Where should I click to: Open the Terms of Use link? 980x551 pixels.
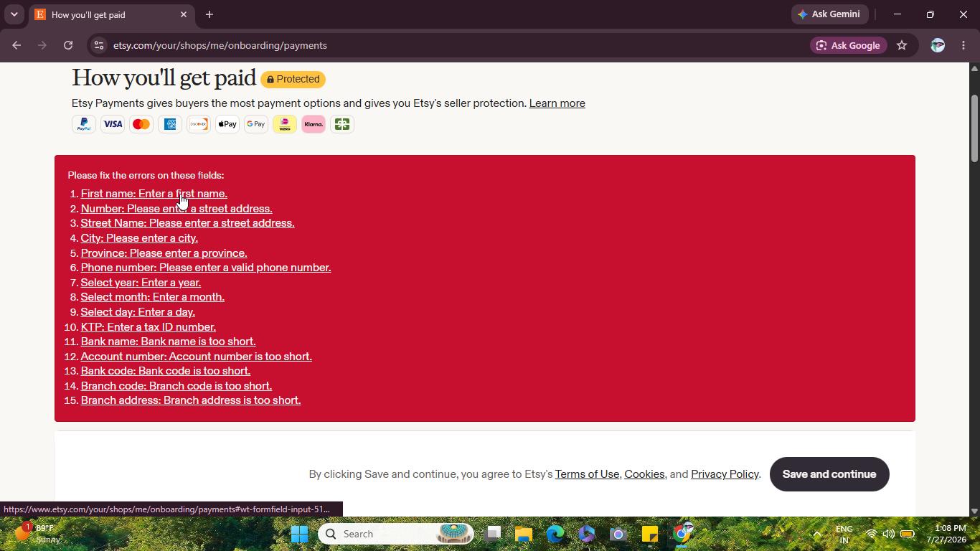pyautogui.click(x=587, y=474)
